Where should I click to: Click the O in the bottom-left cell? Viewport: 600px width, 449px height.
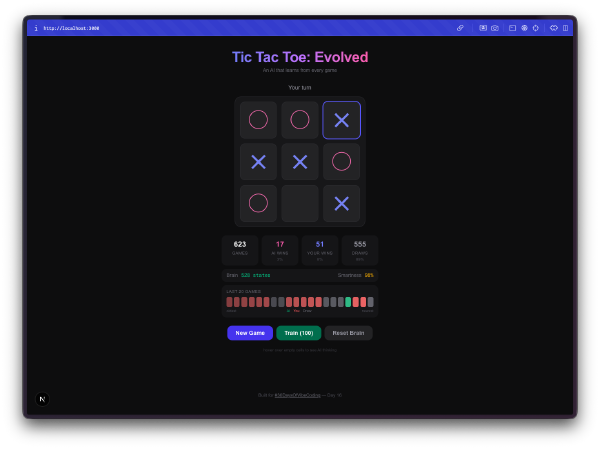[x=258, y=203]
